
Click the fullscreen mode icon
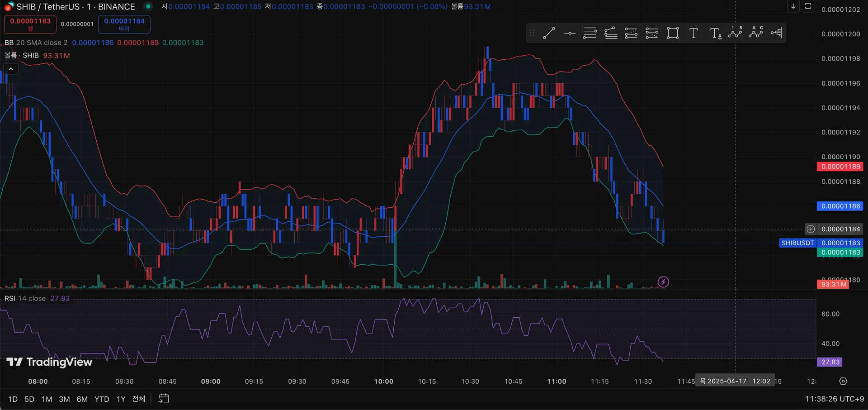(808, 6)
